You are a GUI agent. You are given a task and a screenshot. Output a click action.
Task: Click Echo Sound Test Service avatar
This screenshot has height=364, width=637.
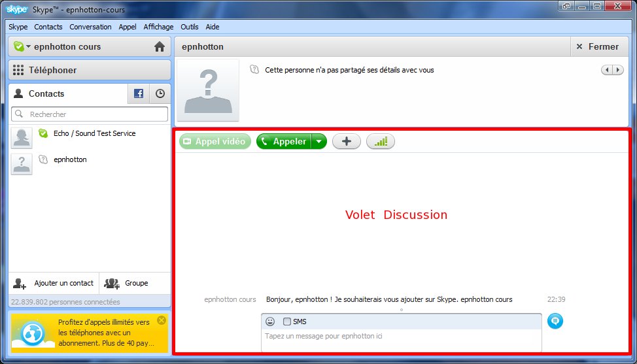pyautogui.click(x=22, y=138)
